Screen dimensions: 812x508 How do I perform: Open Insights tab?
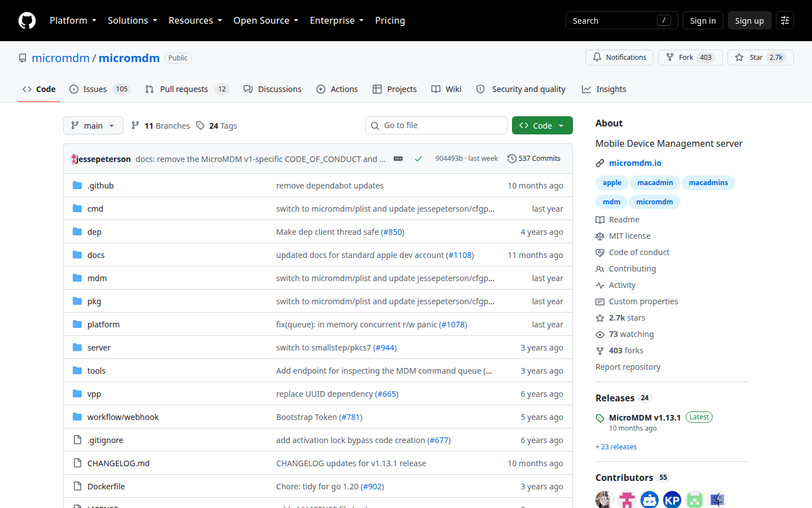[604, 89]
